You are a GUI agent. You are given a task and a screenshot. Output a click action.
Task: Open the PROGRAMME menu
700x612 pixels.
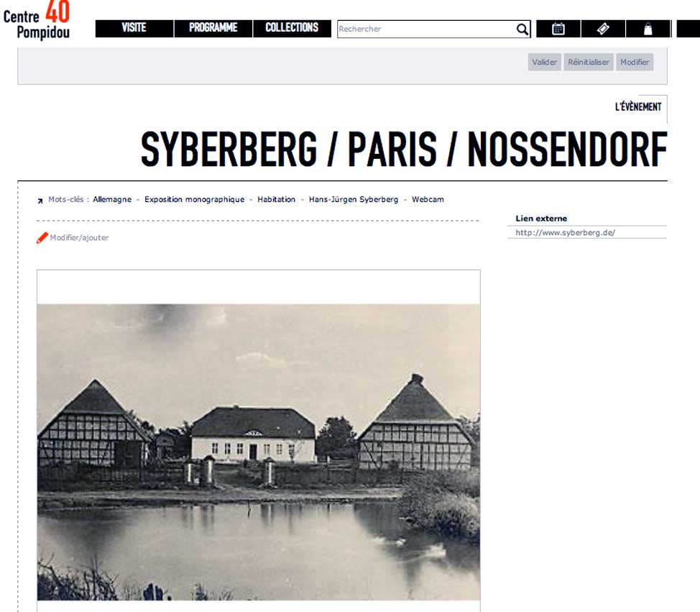[x=213, y=28]
